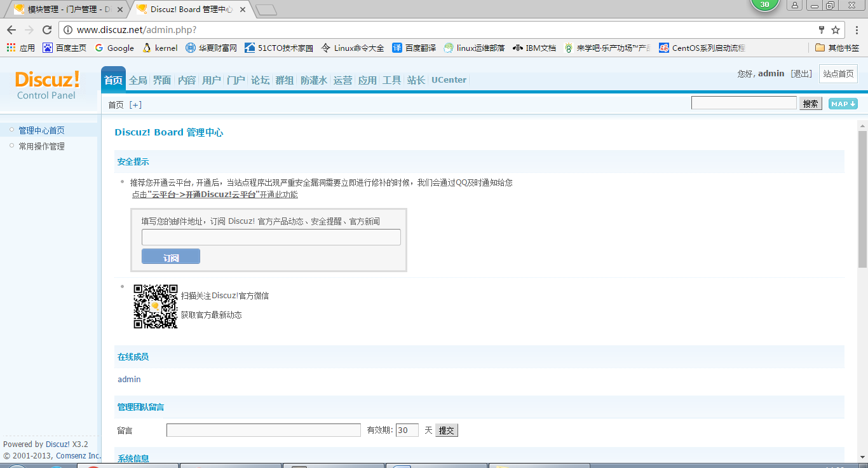Screen dimensions: 868x468
Task: Open the 百度主页 bookmark
Action: tap(64, 48)
